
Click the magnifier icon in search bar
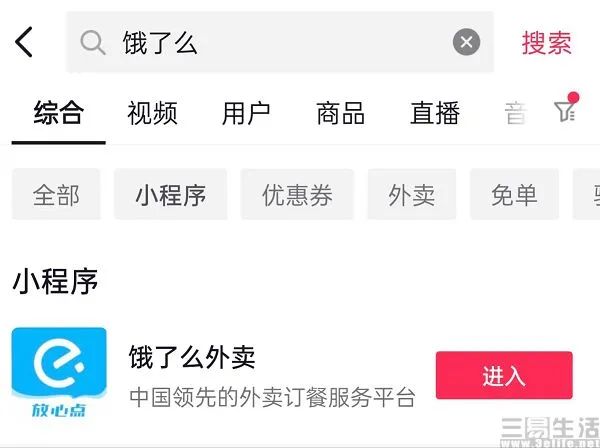[93, 42]
